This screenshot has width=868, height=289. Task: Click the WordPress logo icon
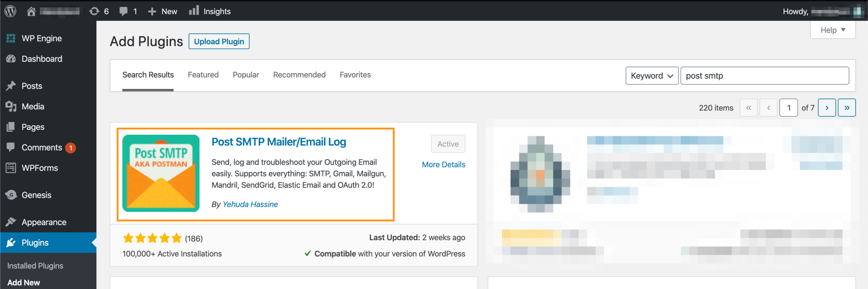click(11, 11)
